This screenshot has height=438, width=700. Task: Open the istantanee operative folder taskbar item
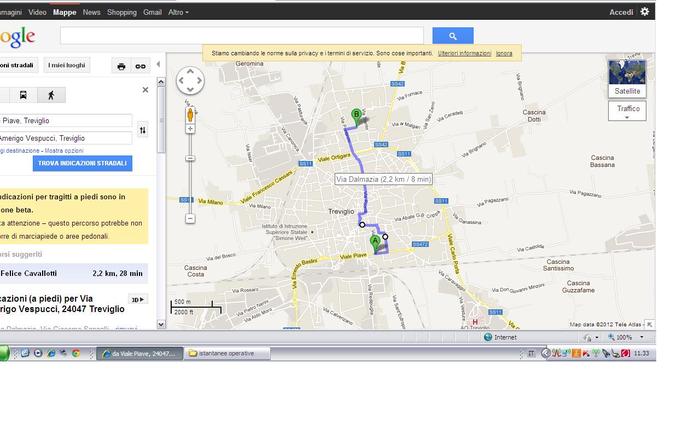pos(227,353)
